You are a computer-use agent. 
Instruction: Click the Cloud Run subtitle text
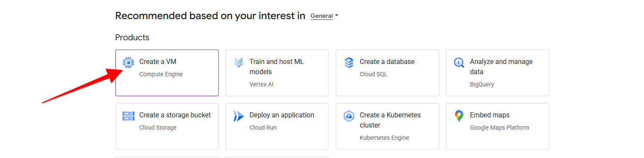[263, 128]
